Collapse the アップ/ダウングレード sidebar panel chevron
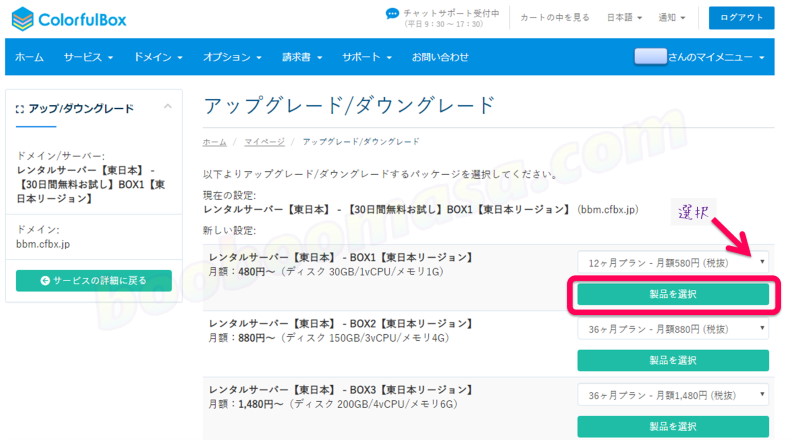Image resolution: width=800 pixels, height=440 pixels. 168,106
